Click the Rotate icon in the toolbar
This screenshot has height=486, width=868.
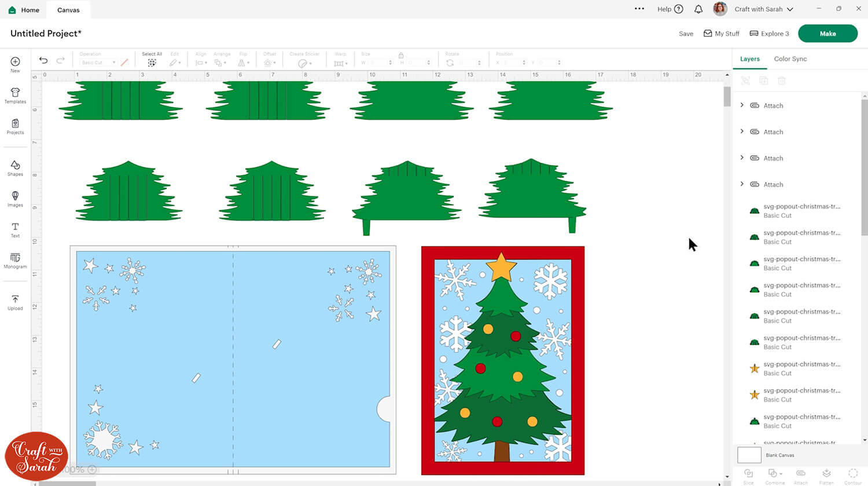point(450,63)
